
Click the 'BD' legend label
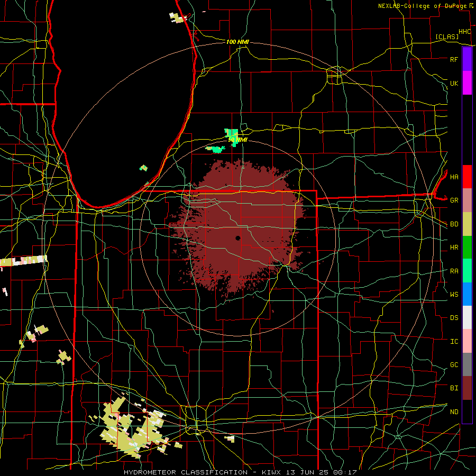(x=454, y=224)
